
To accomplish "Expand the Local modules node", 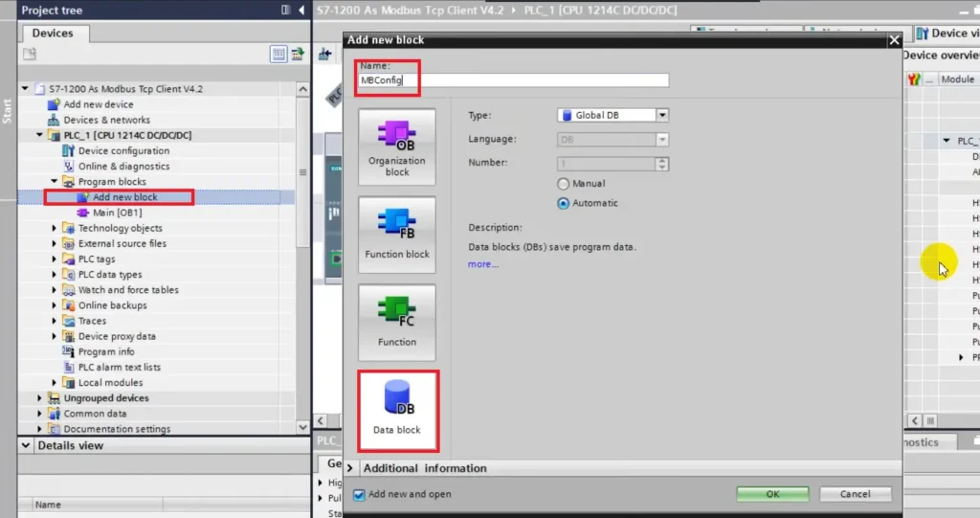I will (x=55, y=382).
